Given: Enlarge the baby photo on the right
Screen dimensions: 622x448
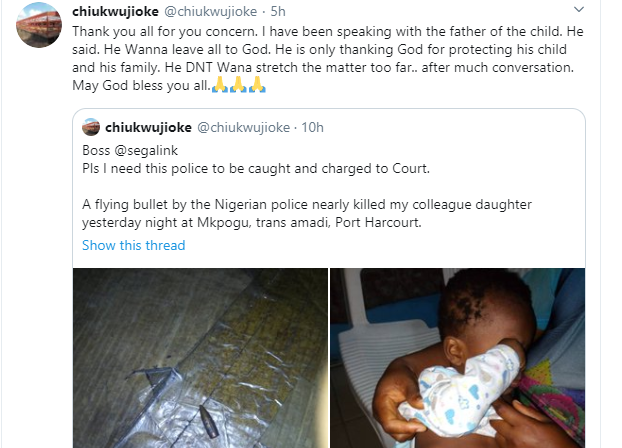Looking at the screenshot, I should click(458, 358).
